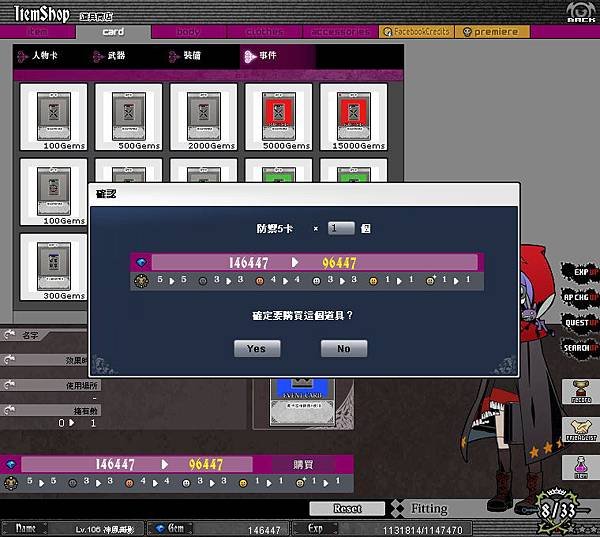Click the event card preview thumbnail
The image size is (600, 537).
[302, 403]
